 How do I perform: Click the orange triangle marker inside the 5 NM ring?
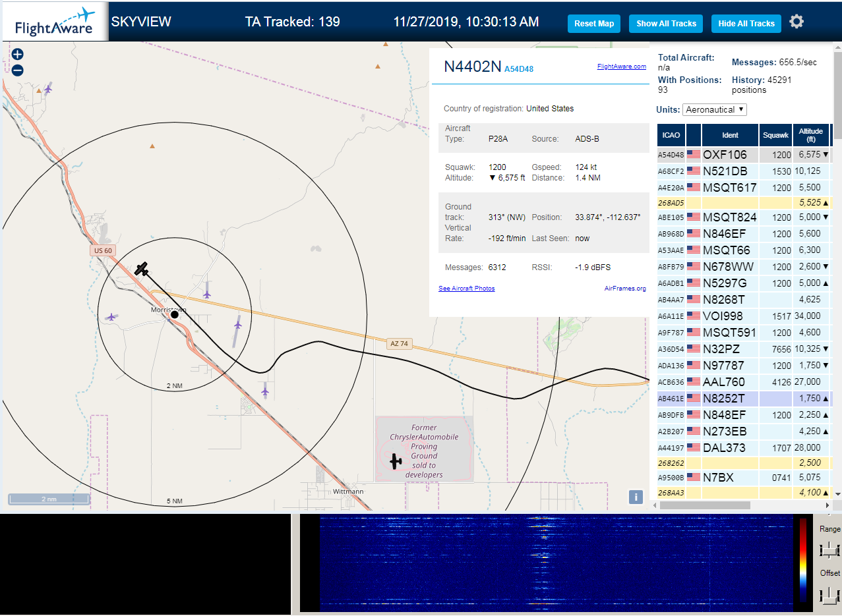coord(152,146)
